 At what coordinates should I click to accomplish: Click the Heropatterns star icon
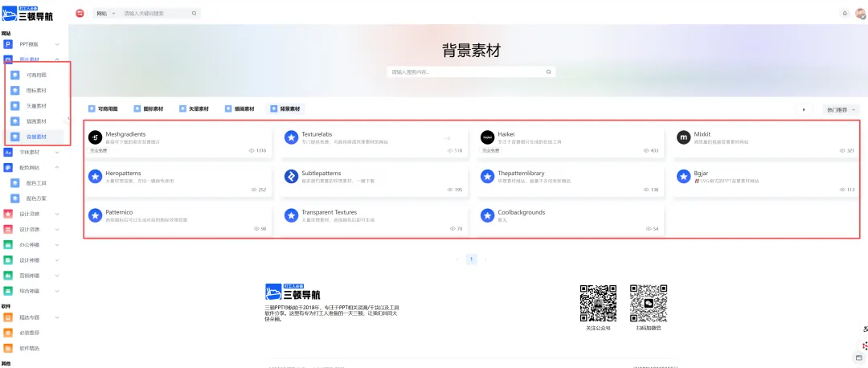pyautogui.click(x=95, y=177)
